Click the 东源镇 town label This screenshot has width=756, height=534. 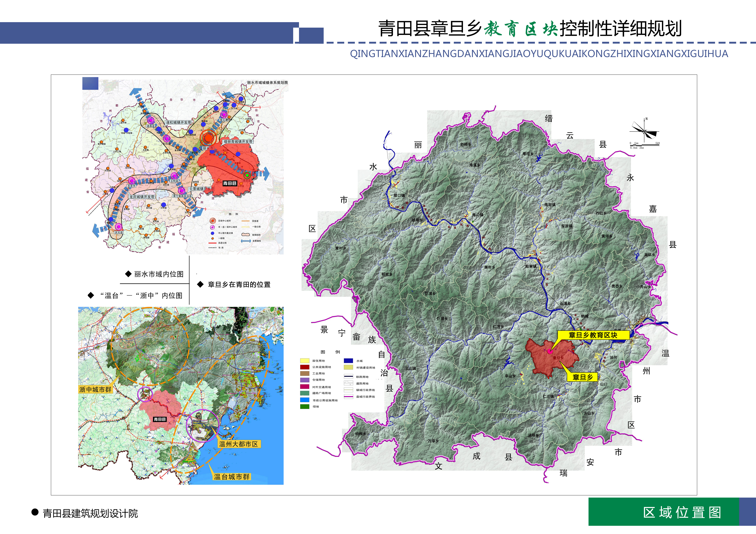[567, 226]
